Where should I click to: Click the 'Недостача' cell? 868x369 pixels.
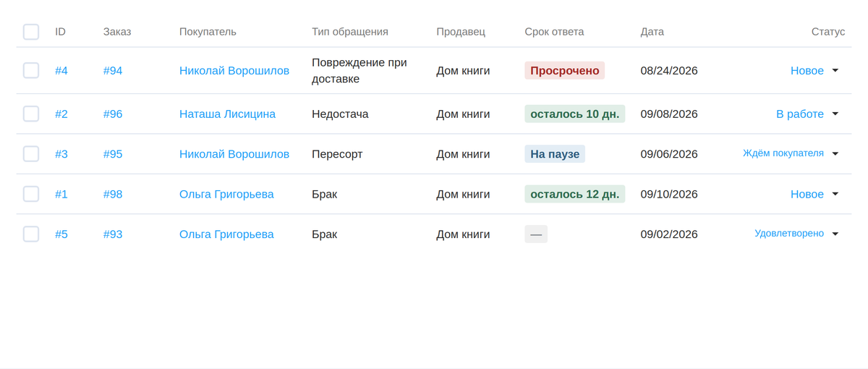point(340,114)
